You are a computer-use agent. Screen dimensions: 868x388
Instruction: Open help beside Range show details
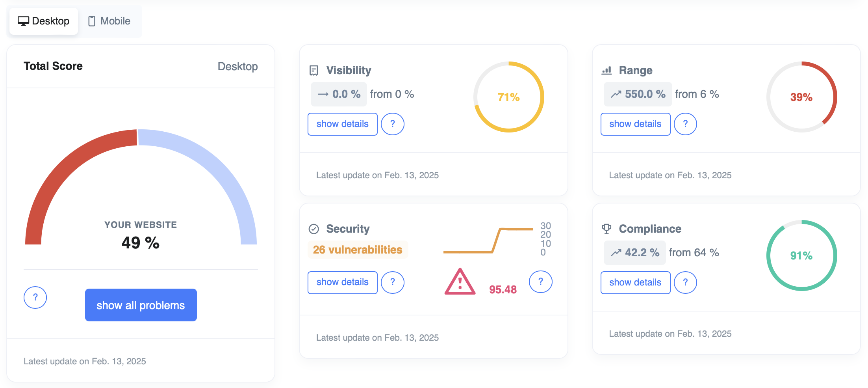pos(685,124)
